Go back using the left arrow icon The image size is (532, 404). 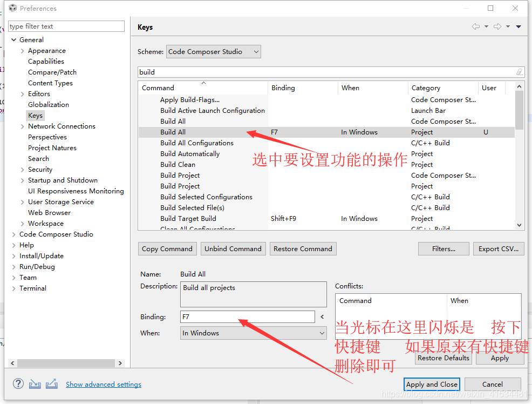click(x=476, y=26)
